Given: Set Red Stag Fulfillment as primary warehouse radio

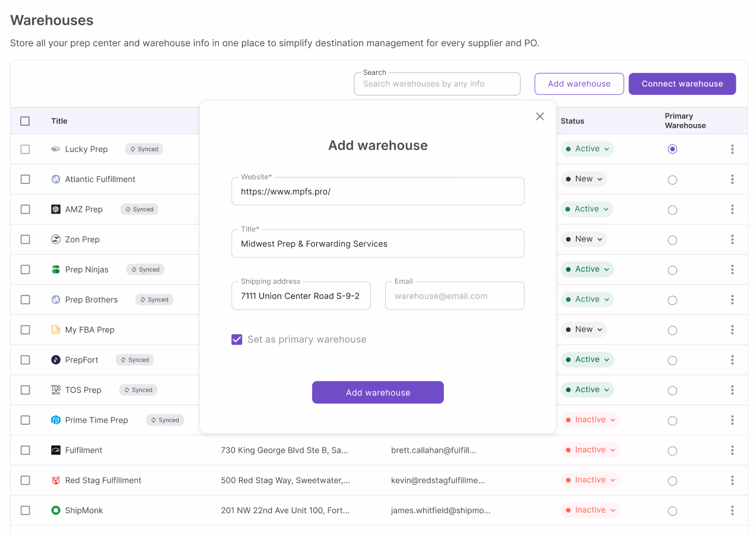Looking at the screenshot, I should [672, 481].
